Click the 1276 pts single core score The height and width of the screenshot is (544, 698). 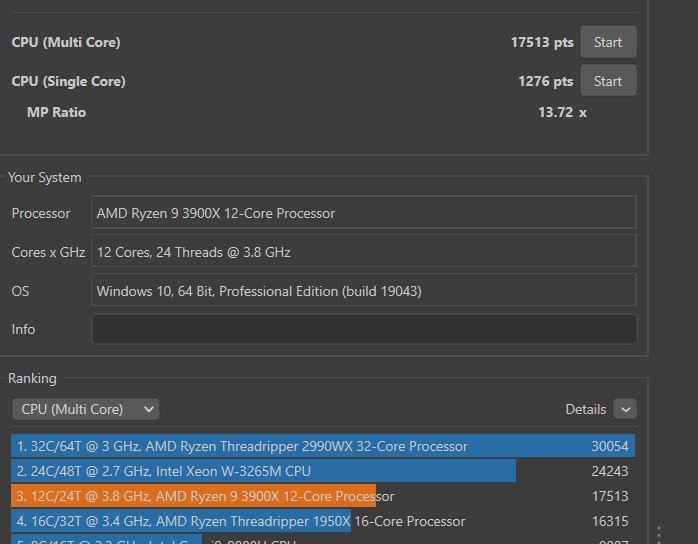(545, 81)
